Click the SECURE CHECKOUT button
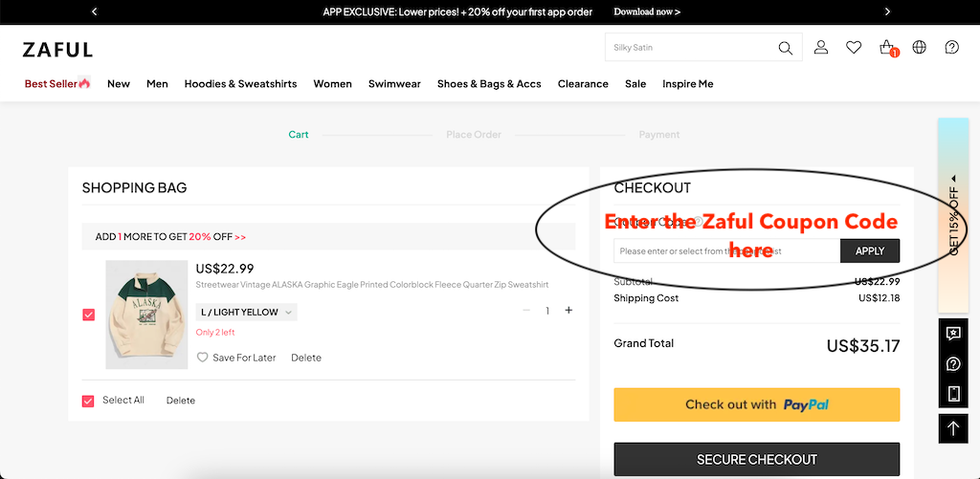Viewport: 980px width, 479px height. point(756,459)
